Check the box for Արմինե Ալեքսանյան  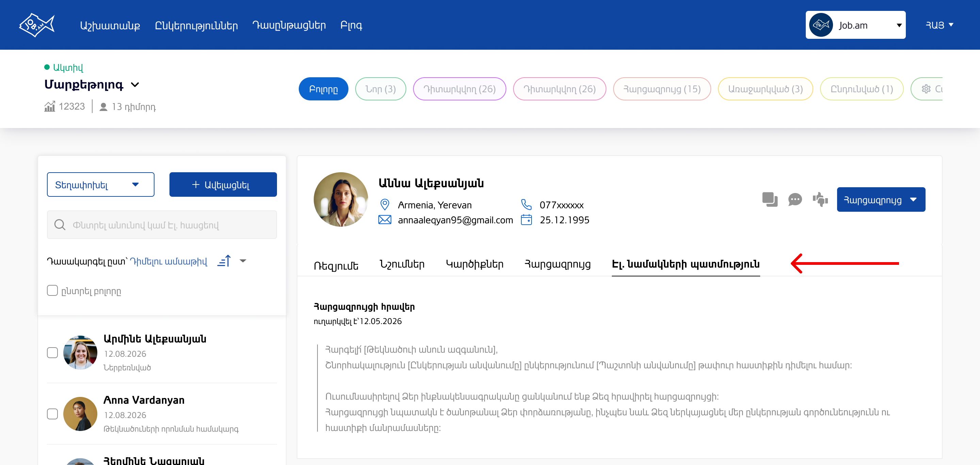tap(52, 353)
